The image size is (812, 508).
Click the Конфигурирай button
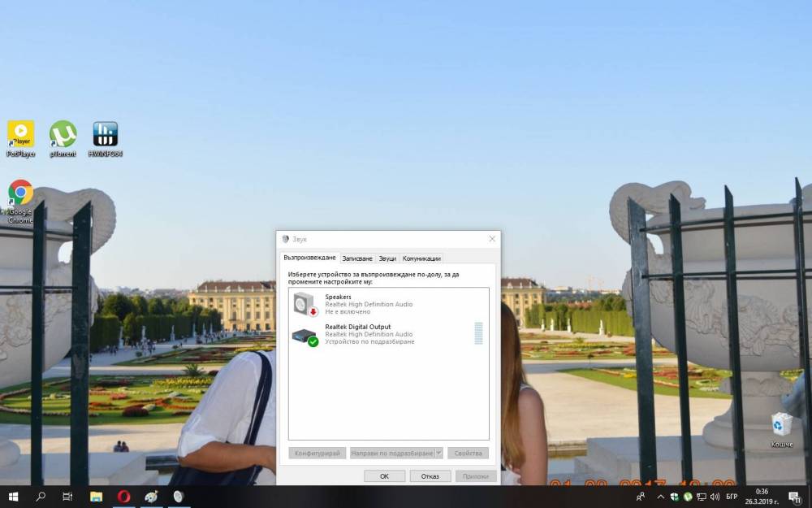point(317,453)
